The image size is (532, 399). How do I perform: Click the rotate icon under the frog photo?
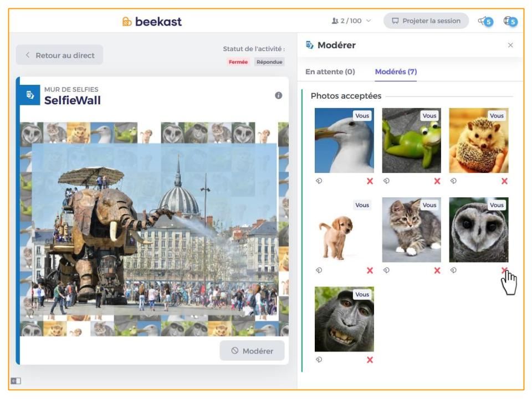point(386,181)
